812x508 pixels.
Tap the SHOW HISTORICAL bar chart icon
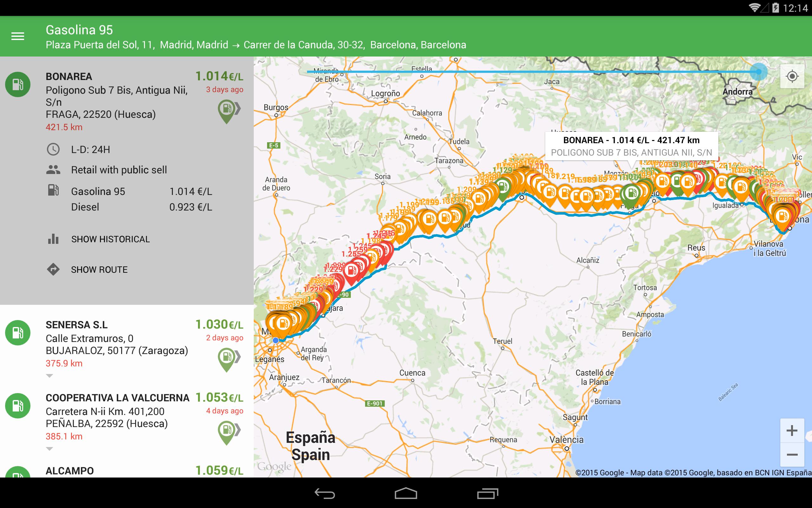[x=53, y=239]
